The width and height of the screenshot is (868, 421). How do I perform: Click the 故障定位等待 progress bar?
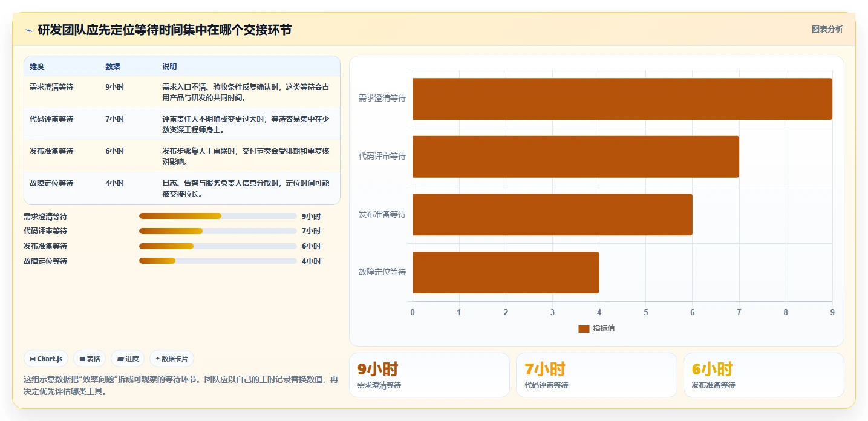(x=218, y=261)
